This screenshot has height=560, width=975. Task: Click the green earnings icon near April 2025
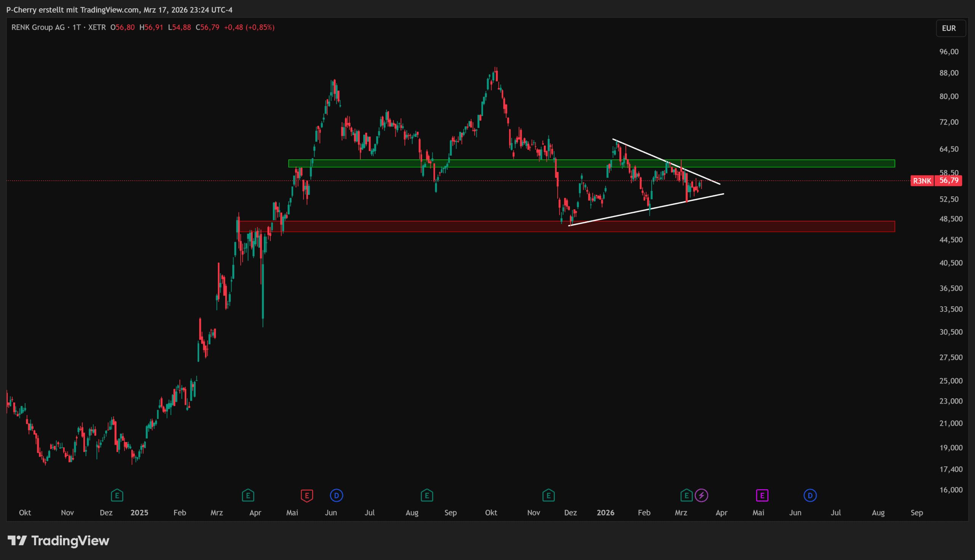point(248,495)
